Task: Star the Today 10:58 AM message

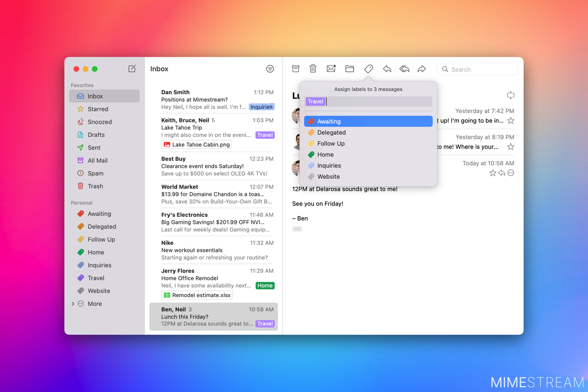Action: coord(493,173)
